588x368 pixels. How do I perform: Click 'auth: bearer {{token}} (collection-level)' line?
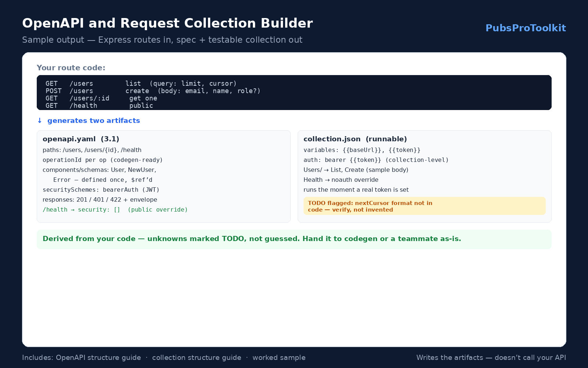coord(376,160)
